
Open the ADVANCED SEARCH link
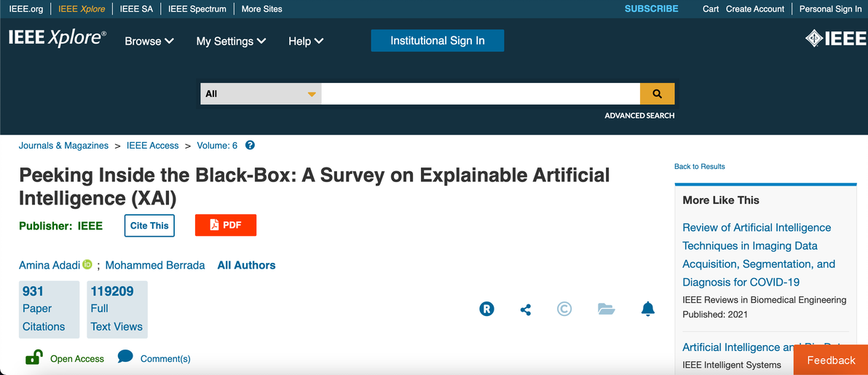coord(639,116)
